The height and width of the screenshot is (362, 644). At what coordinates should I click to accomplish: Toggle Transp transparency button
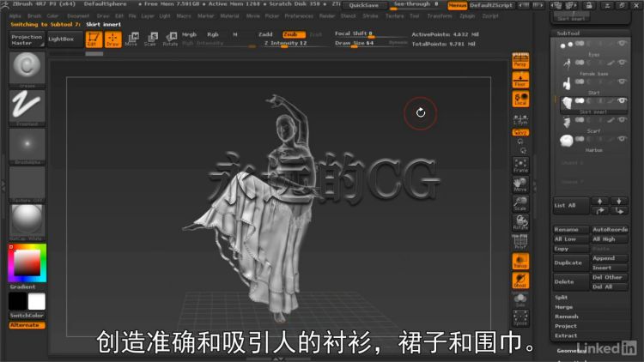coord(520,262)
